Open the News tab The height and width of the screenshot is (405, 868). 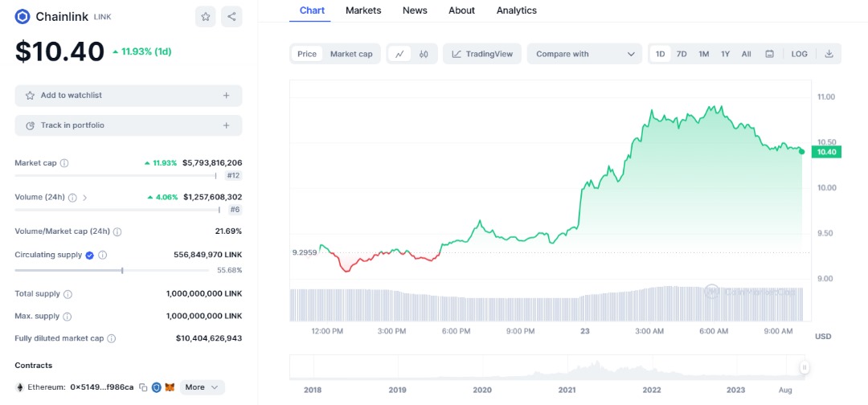(x=415, y=10)
